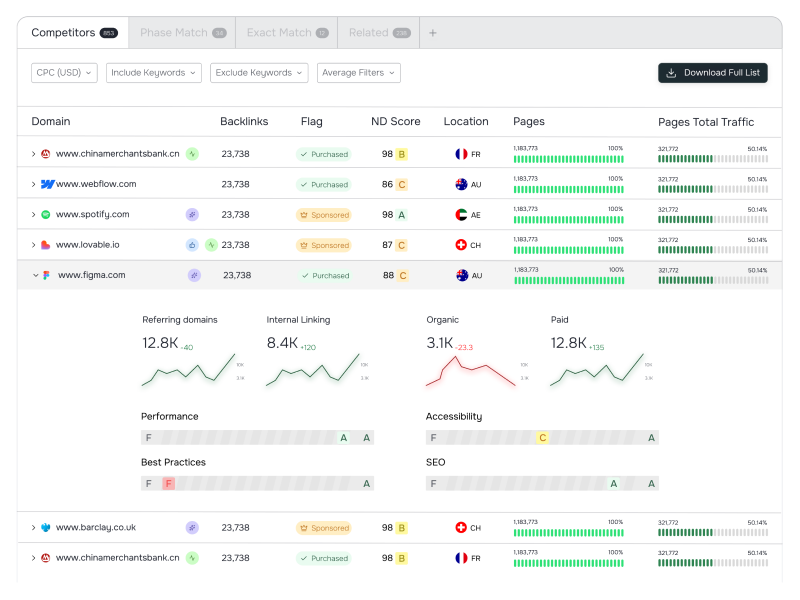The width and height of the screenshot is (800, 600).
Task: Click the yellow C marker on Accessibility bar
Action: (x=542, y=438)
